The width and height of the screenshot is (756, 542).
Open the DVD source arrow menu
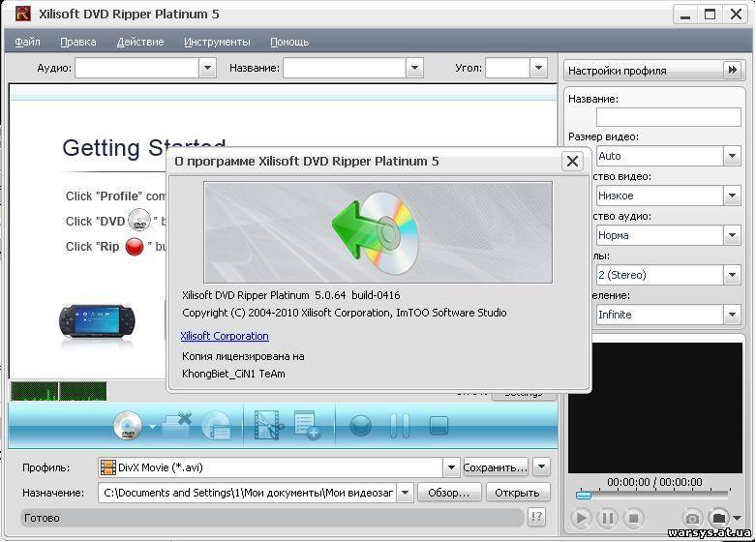[x=152, y=427]
